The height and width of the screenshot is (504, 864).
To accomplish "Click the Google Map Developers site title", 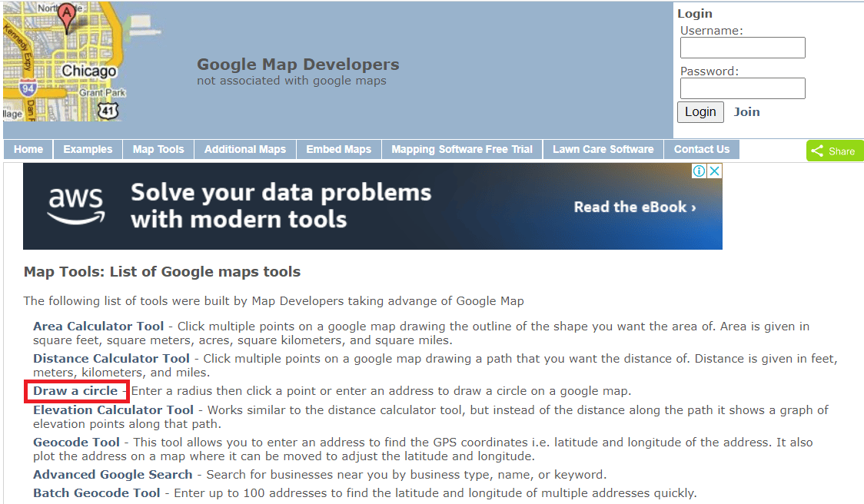I will coord(297,65).
